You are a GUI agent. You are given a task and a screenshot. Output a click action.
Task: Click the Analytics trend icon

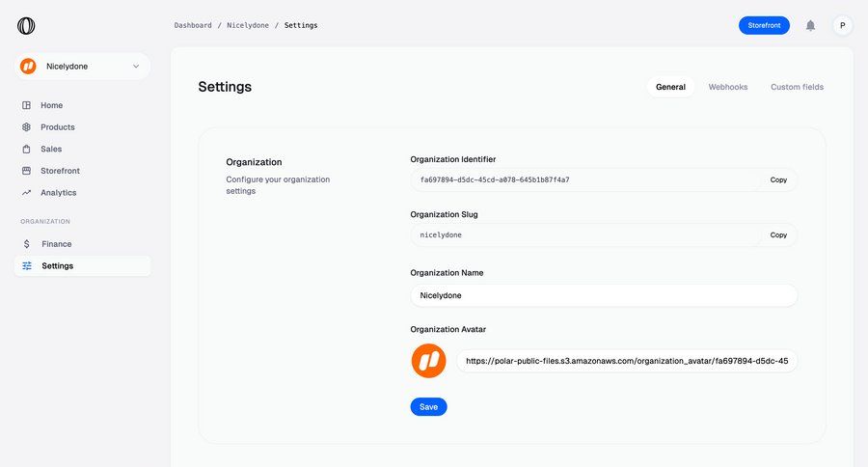27,193
